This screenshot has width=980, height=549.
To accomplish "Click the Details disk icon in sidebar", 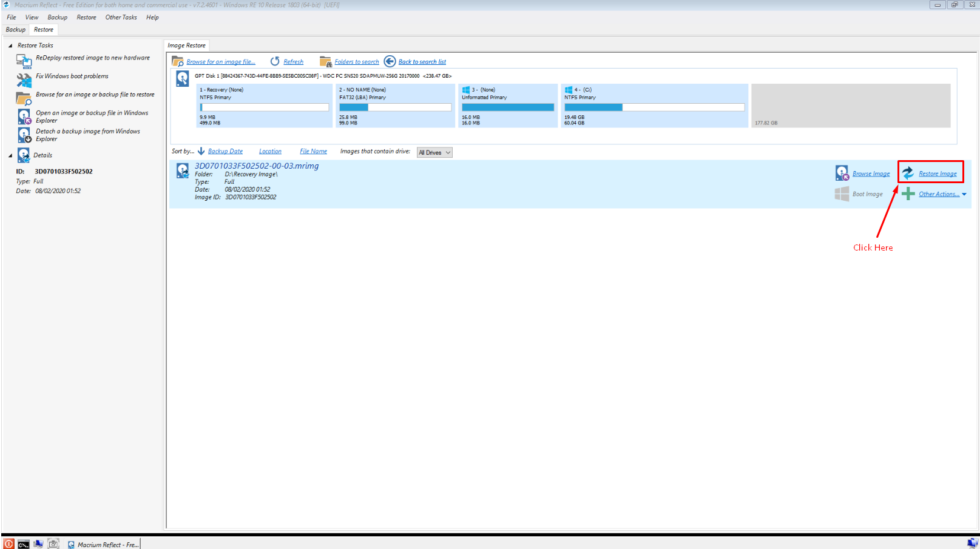I will pyautogui.click(x=24, y=155).
